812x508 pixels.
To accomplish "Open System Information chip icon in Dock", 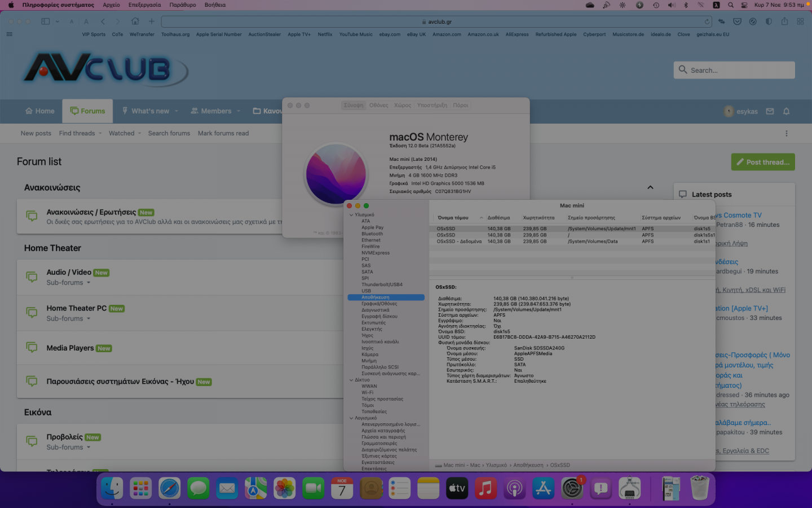I will coord(630,488).
